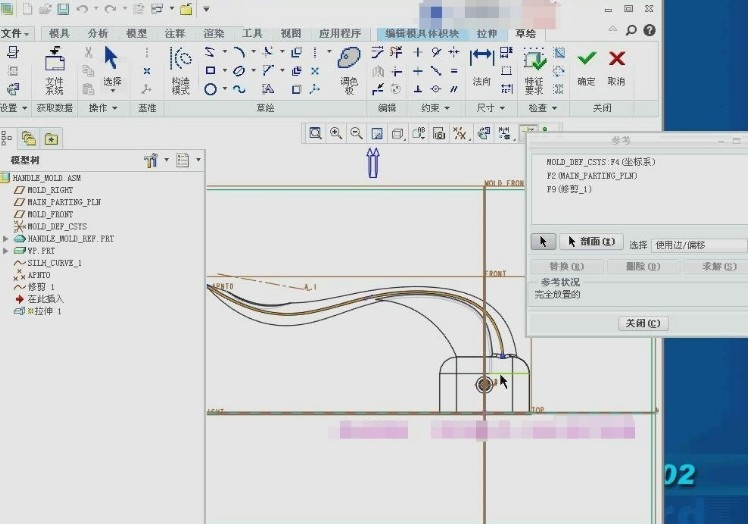This screenshot has height=524, width=748.
Task: Select F2(MAIN_PARTING_PLN) in the reference list
Action: [x=592, y=176]
